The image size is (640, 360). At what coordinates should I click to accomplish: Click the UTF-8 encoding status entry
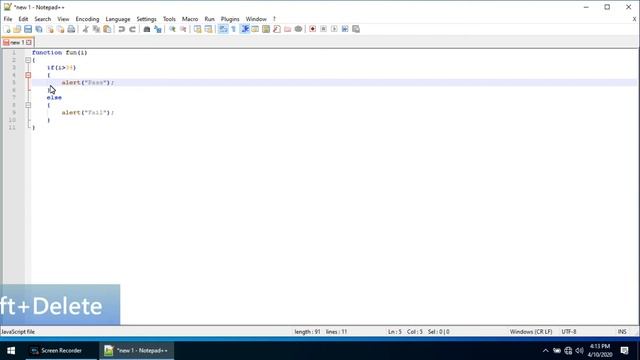pos(569,332)
